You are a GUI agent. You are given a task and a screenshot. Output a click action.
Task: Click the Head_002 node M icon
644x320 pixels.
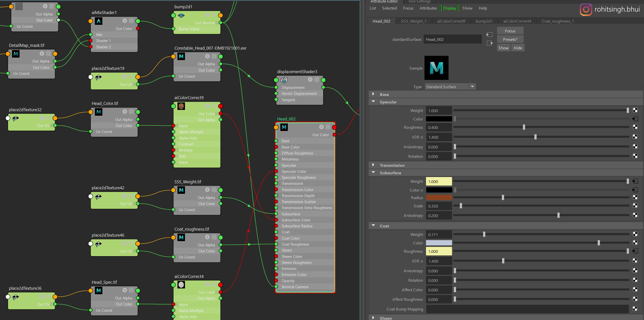284,127
